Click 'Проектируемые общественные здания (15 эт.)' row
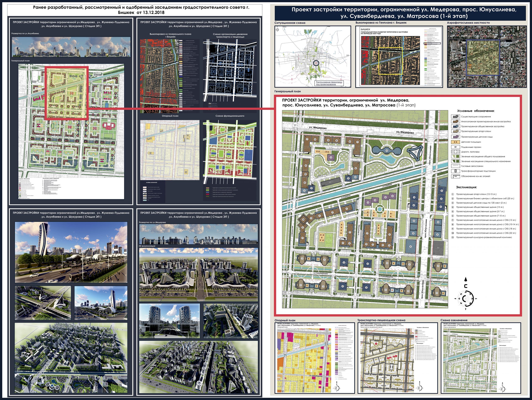 click(480, 207)
